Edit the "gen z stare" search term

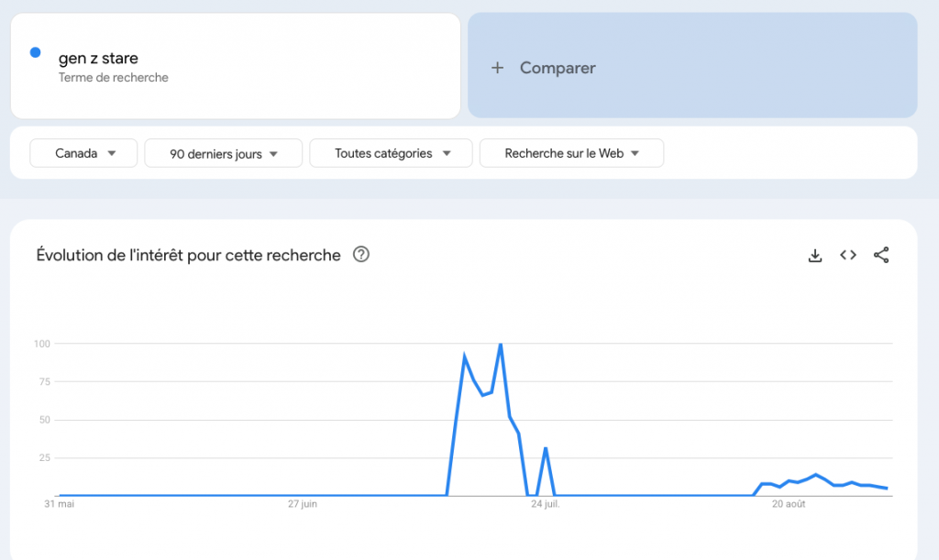coord(98,60)
